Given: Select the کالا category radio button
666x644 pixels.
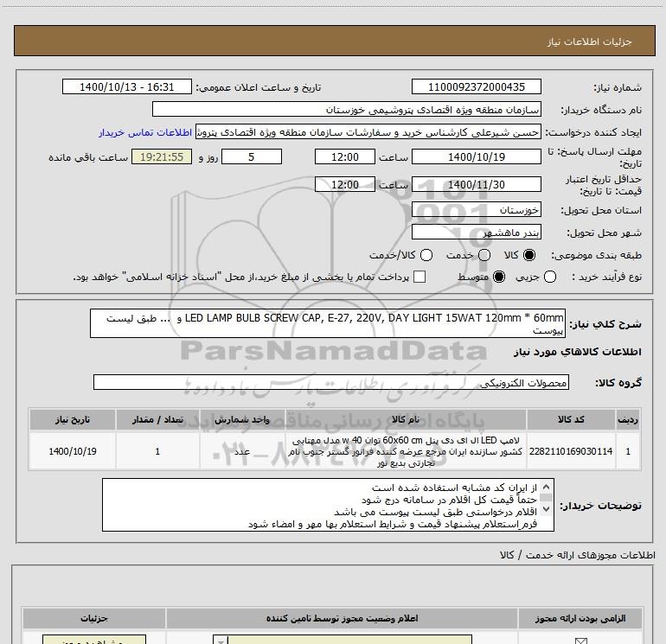Looking at the screenshot, I should tap(529, 255).
